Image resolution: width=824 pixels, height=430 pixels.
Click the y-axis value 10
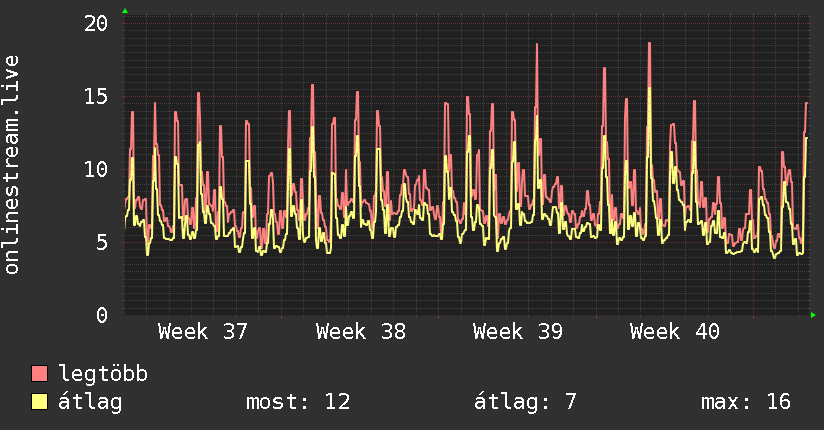click(96, 169)
